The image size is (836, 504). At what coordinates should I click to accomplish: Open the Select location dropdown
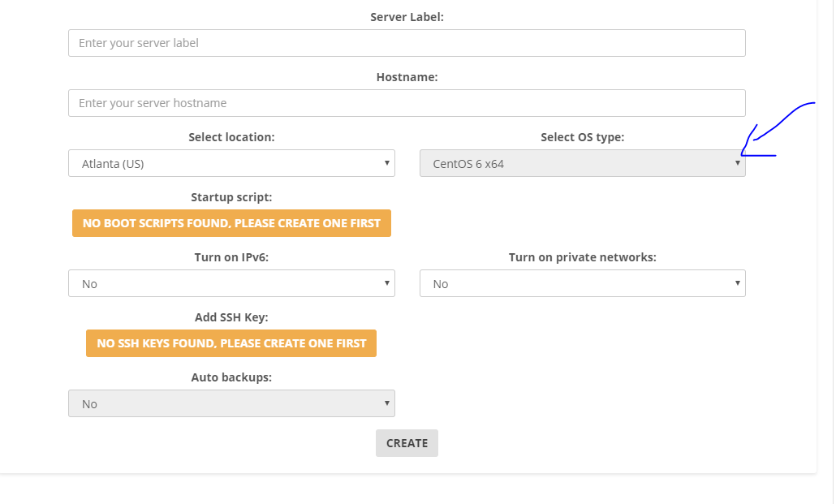click(231, 163)
